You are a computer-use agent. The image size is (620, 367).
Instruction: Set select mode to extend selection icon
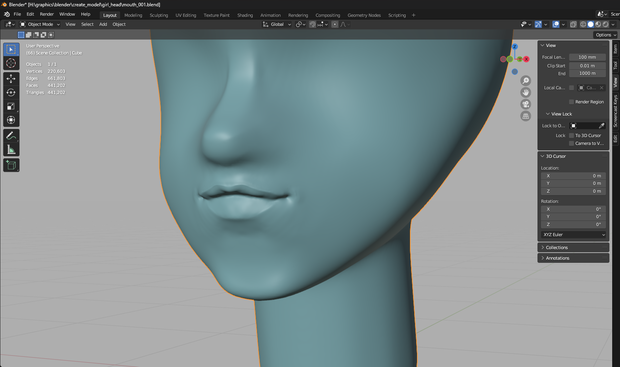28,35
